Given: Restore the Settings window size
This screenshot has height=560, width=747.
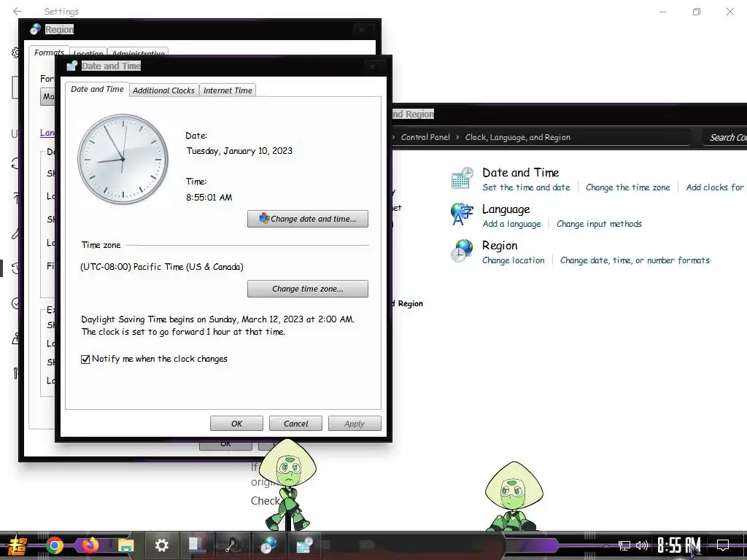Looking at the screenshot, I should [x=697, y=12].
